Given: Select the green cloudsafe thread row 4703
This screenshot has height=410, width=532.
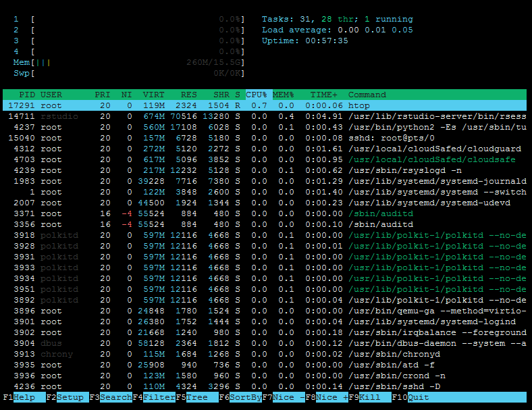Looking at the screenshot, I should (x=265, y=159).
